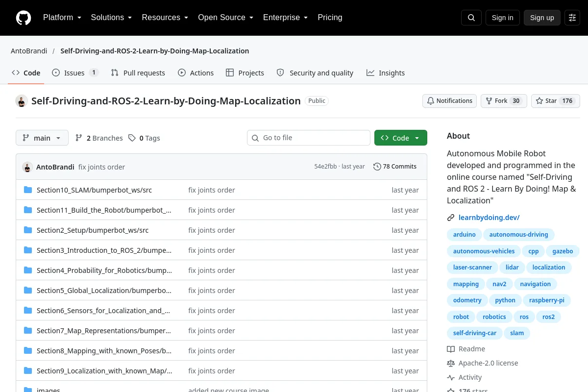Click the Sign up button
Image resolution: width=588 pixels, height=392 pixels.
click(542, 18)
